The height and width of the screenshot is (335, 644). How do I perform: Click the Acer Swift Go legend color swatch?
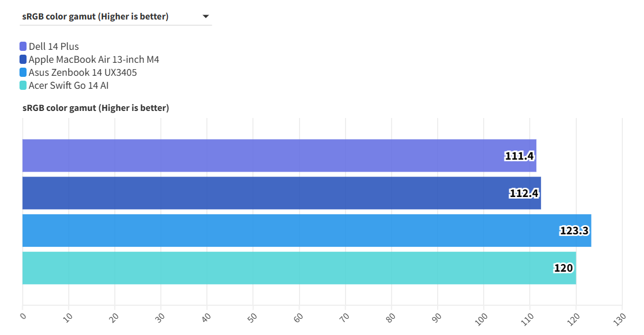(23, 86)
